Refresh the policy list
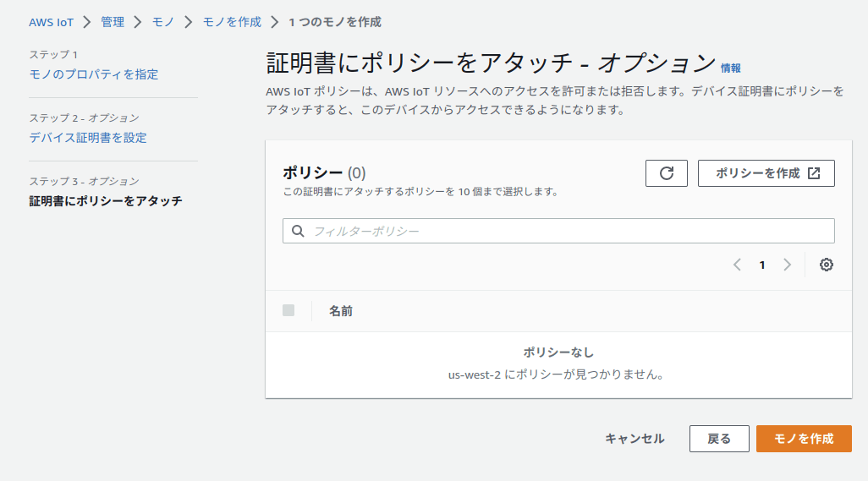Image resolution: width=868 pixels, height=481 pixels. (x=667, y=173)
